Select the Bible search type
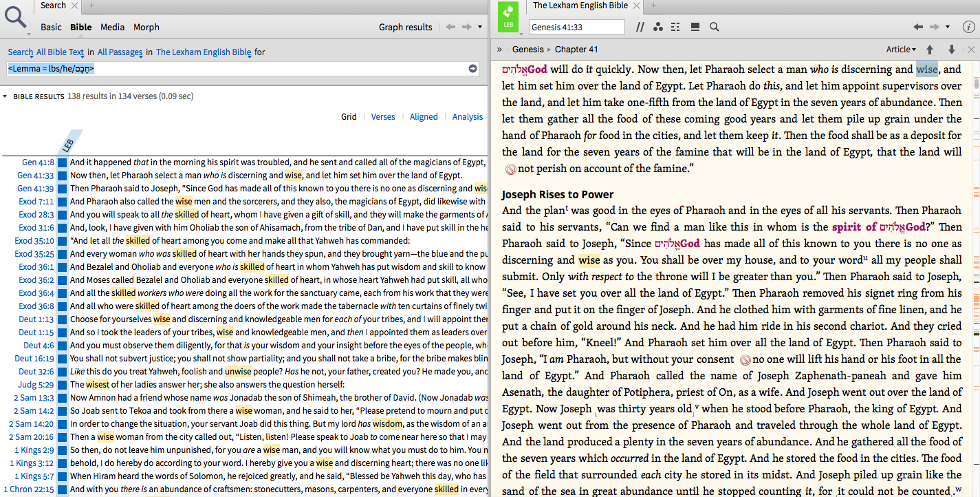 (81, 28)
